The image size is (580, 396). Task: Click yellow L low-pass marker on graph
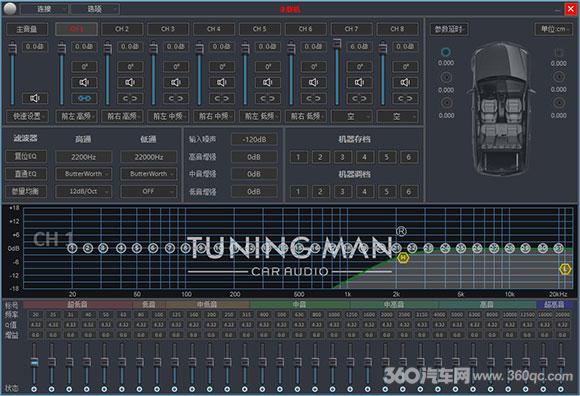click(x=565, y=269)
